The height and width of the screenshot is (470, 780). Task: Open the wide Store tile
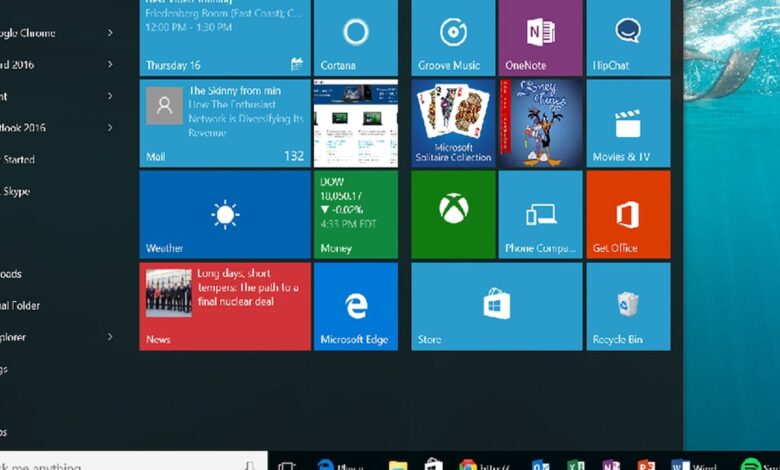point(496,306)
